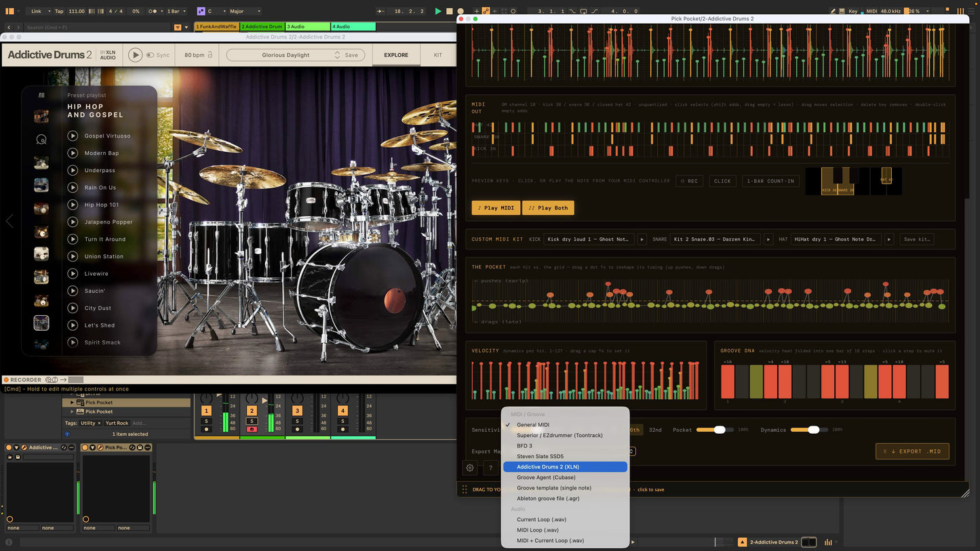This screenshot has height=551, width=980.
Task: Click the browser back arrow in Ableton
Action: pyautogui.click(x=9, y=27)
